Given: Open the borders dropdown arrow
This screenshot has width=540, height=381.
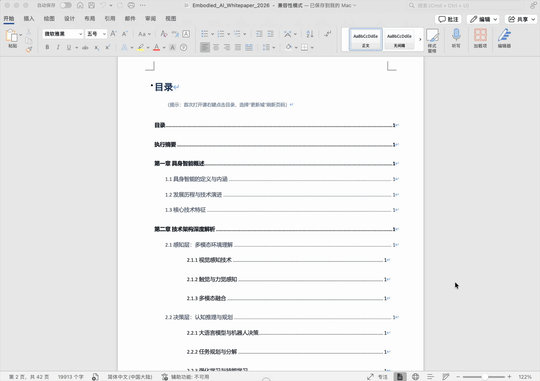Looking at the screenshot, I should click(x=312, y=48).
